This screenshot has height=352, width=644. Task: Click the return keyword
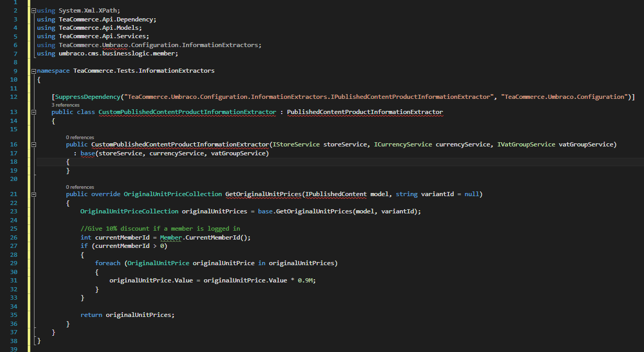pyautogui.click(x=91, y=315)
